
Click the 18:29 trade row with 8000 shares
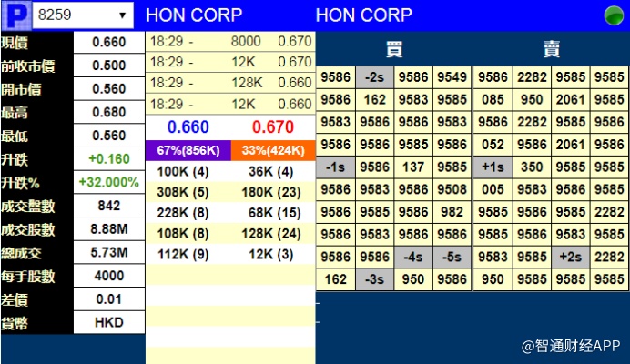tap(230, 41)
